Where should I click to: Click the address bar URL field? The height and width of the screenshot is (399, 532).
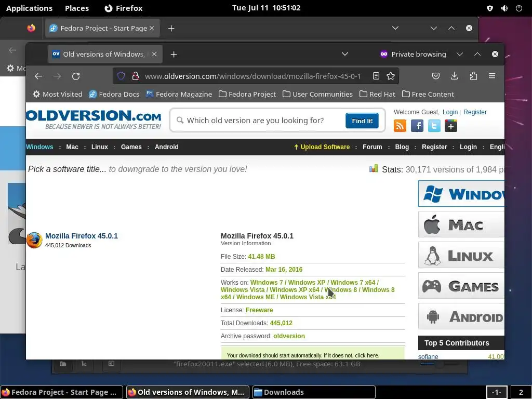253,76
